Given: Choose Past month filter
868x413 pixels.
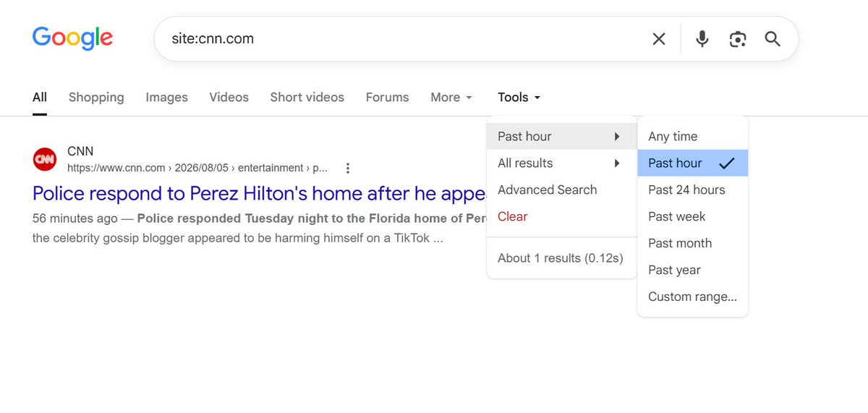Looking at the screenshot, I should (692, 244).
